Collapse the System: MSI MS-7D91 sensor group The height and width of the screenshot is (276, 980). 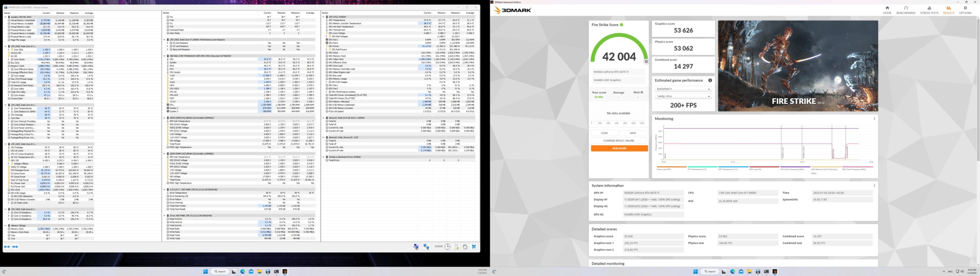pos(6,17)
